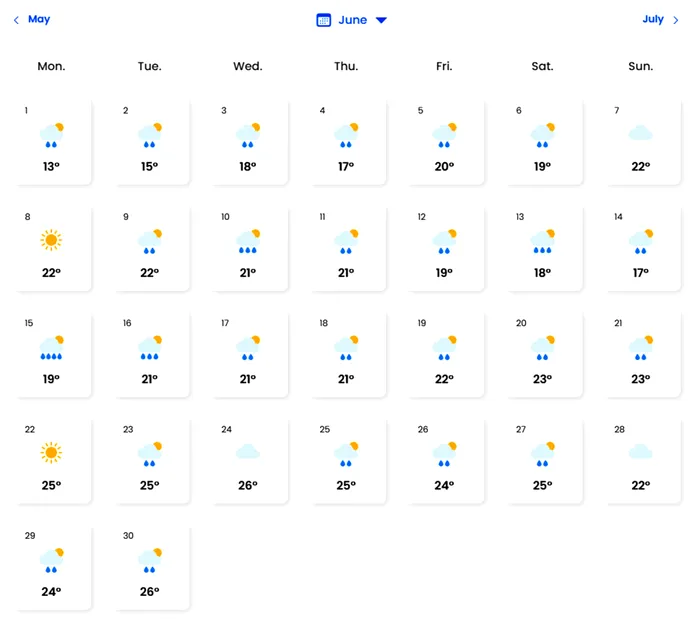Screen dimensions: 700x619
Task: Click the three-drop rain icon on June 10
Action: [x=248, y=242]
